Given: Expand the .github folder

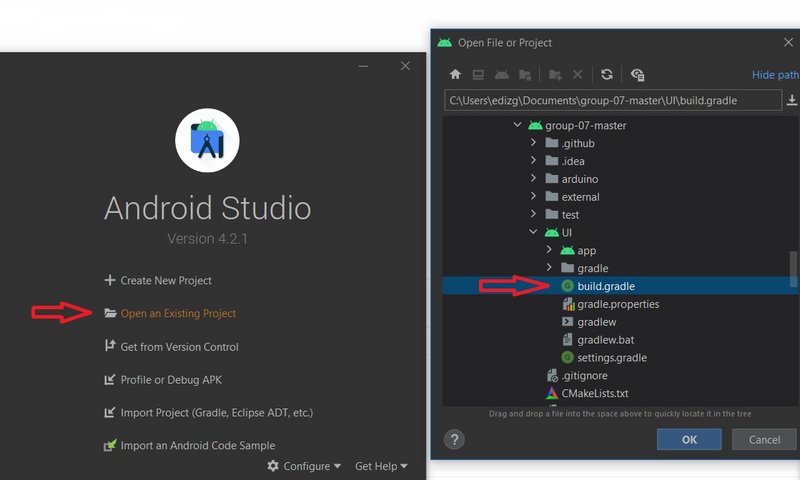Looking at the screenshot, I should pyautogui.click(x=533, y=142).
